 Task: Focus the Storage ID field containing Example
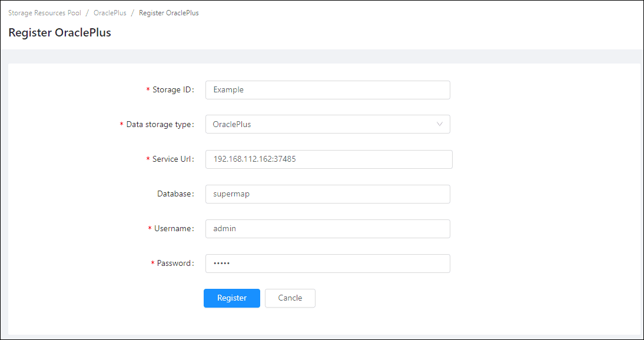click(327, 90)
